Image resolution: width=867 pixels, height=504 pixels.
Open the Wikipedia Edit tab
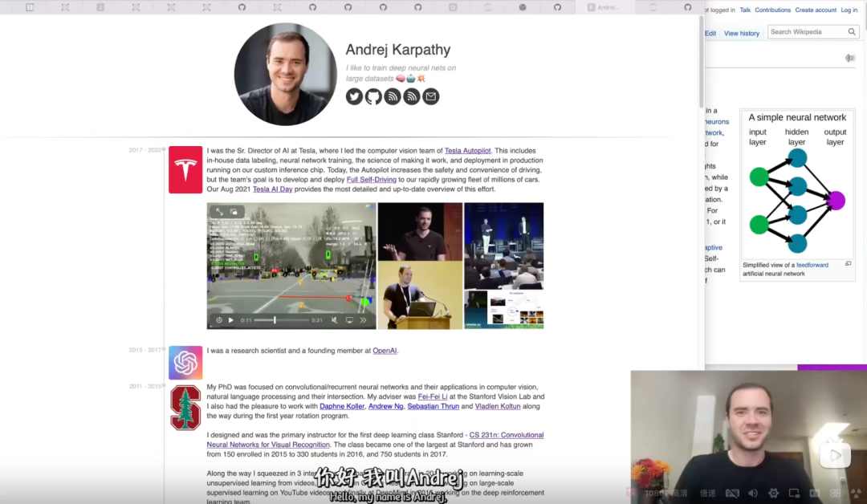pyautogui.click(x=710, y=33)
